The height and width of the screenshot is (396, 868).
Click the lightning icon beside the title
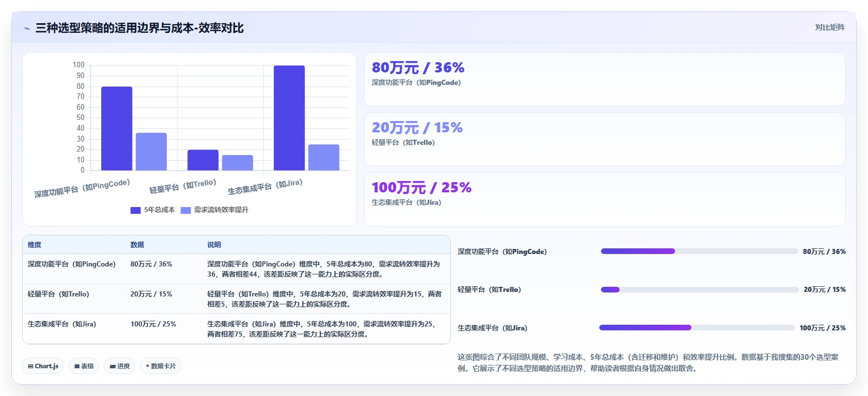pos(27,28)
